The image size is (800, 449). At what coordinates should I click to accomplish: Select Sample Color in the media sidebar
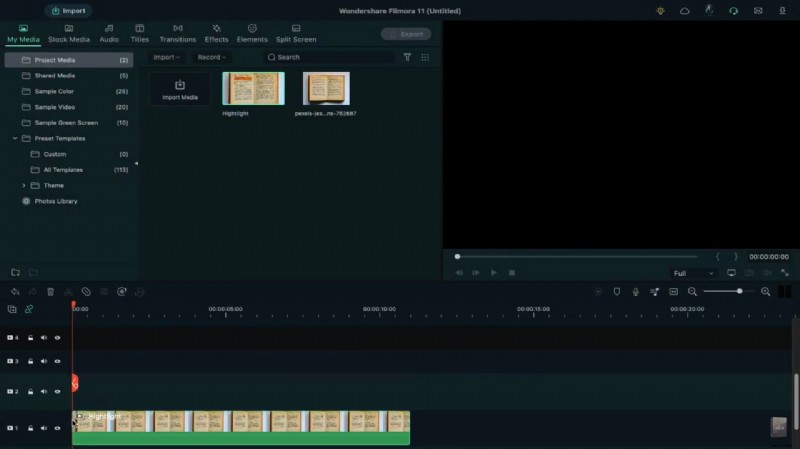(x=54, y=91)
